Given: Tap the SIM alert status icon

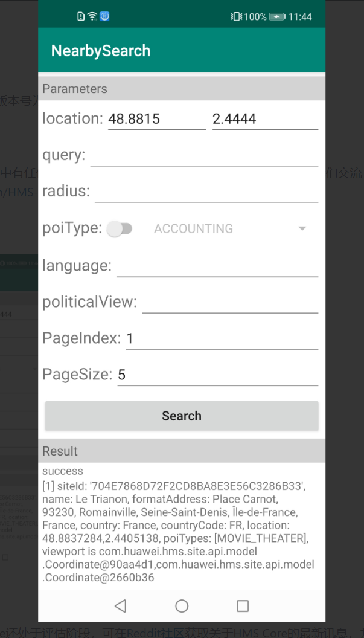Looking at the screenshot, I should pos(81,16).
